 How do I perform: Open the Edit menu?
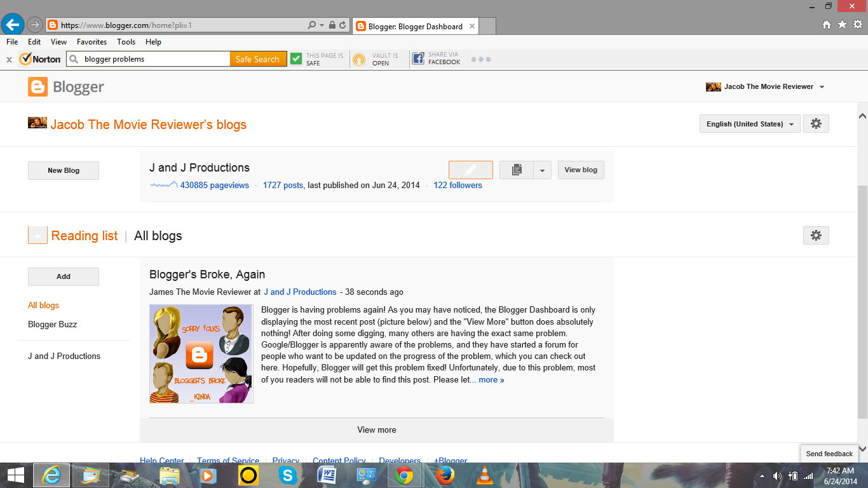pyautogui.click(x=34, y=42)
